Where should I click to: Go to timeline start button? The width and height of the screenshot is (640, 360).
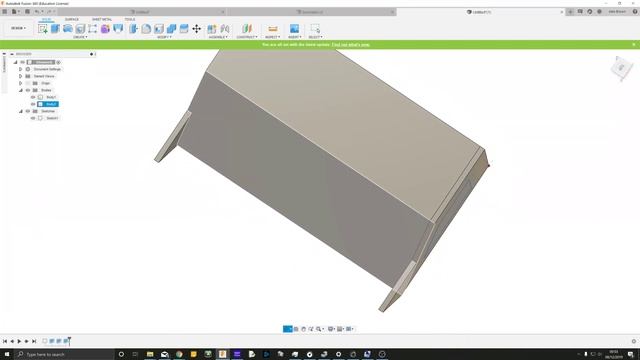click(x=5, y=341)
